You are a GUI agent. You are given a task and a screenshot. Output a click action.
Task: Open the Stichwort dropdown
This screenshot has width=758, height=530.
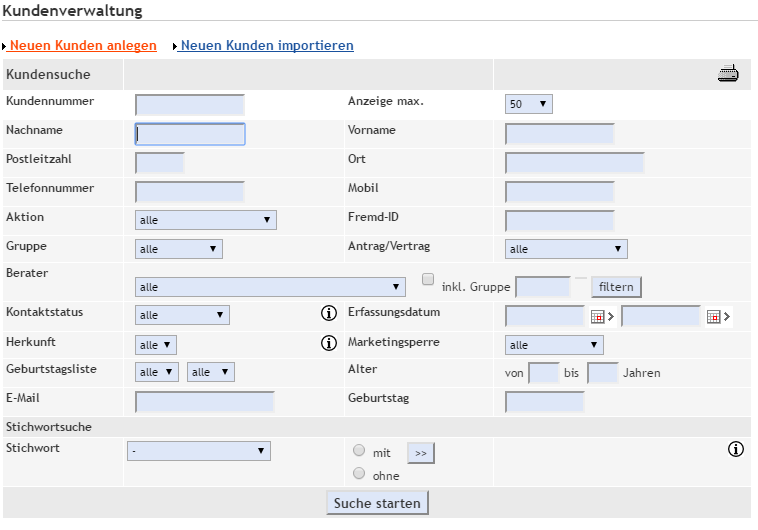[x=199, y=451]
